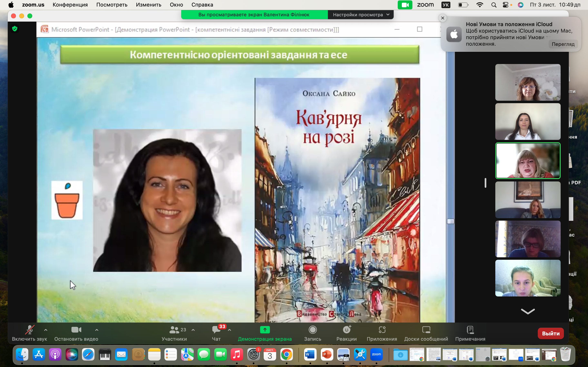
Task: Toggle the УК keyboard input source
Action: [446, 5]
